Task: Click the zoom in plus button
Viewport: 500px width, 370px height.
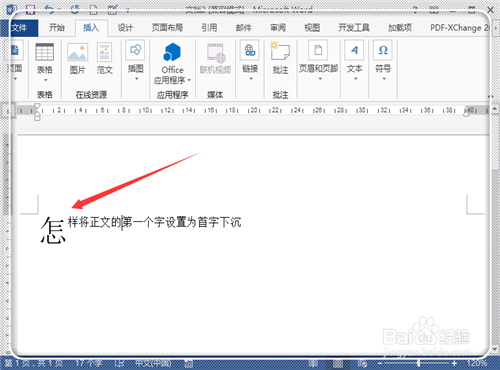Action: [x=454, y=363]
